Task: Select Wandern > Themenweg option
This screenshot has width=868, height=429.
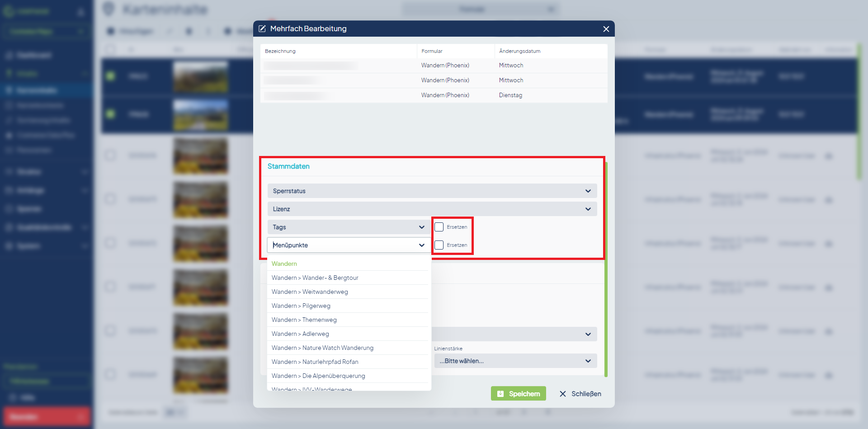Action: (x=348, y=320)
